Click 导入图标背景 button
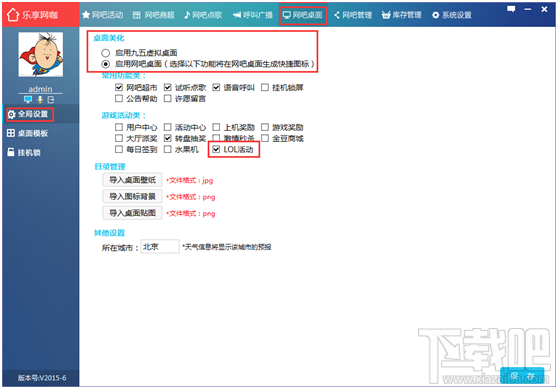The height and width of the screenshot is (389, 558). pyautogui.click(x=132, y=196)
